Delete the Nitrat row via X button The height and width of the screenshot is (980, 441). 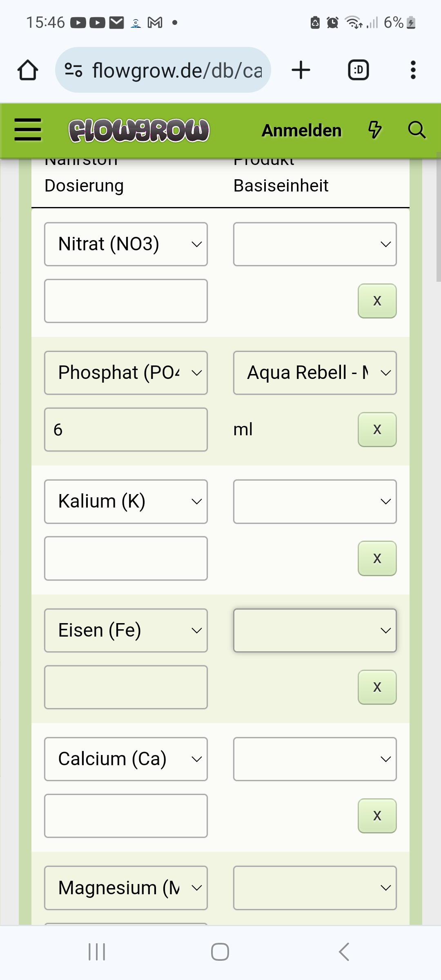pyautogui.click(x=377, y=301)
